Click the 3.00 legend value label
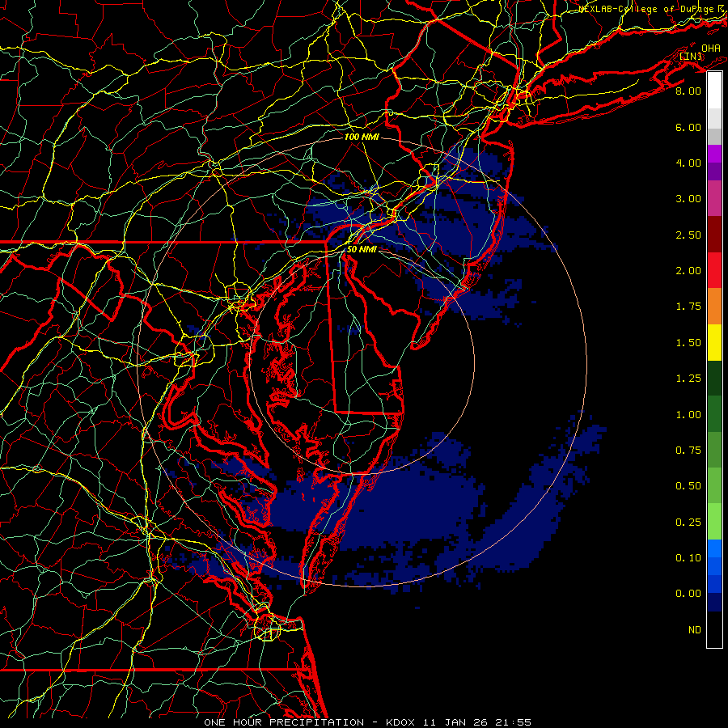Viewport: 728px width, 728px height. 688,199
